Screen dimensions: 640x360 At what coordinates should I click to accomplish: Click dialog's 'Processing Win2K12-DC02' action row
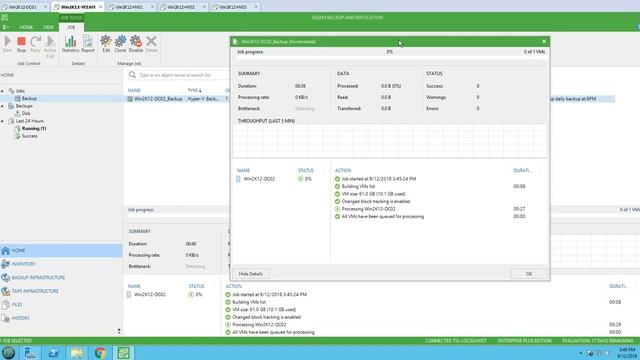(x=369, y=209)
